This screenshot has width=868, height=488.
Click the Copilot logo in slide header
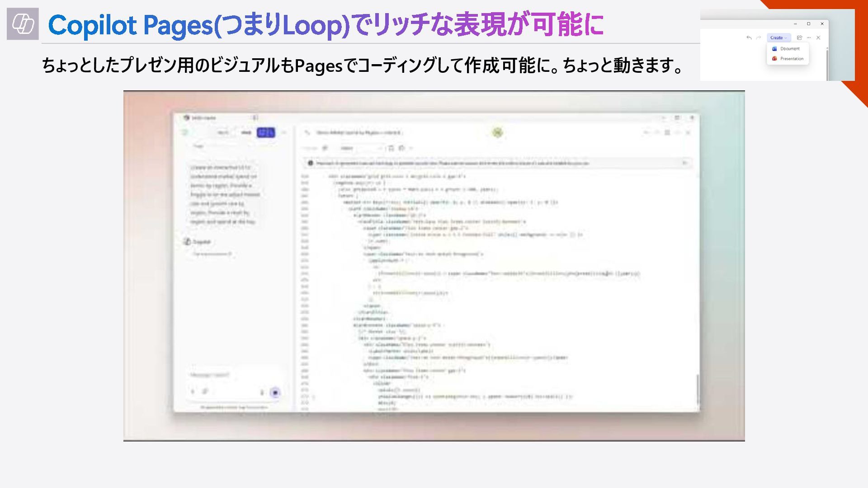[x=23, y=24]
